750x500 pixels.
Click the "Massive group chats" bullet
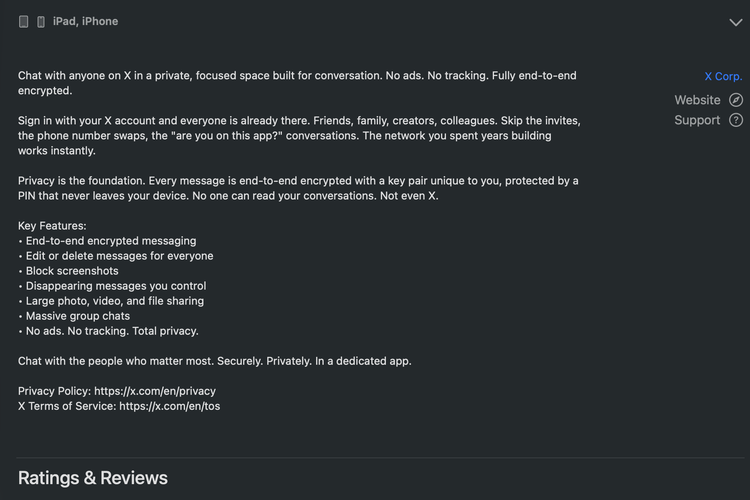pos(77,316)
